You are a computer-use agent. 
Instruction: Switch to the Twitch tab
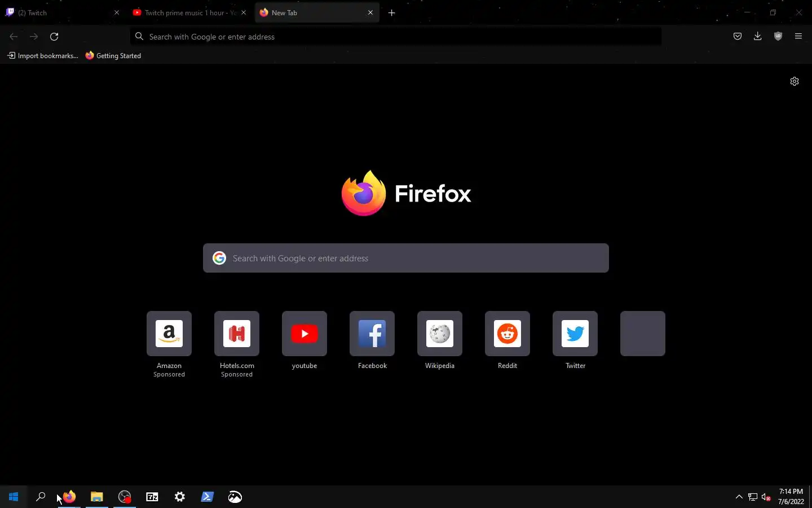[x=62, y=12]
